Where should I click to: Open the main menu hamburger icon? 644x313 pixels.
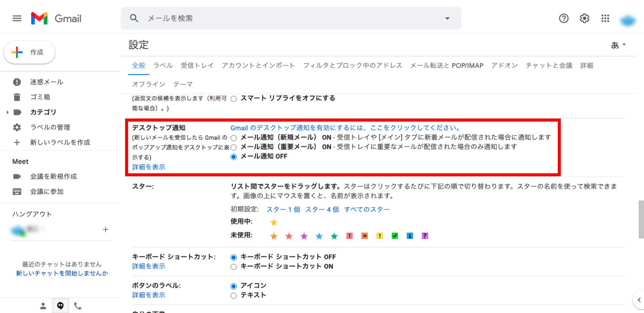[17, 18]
